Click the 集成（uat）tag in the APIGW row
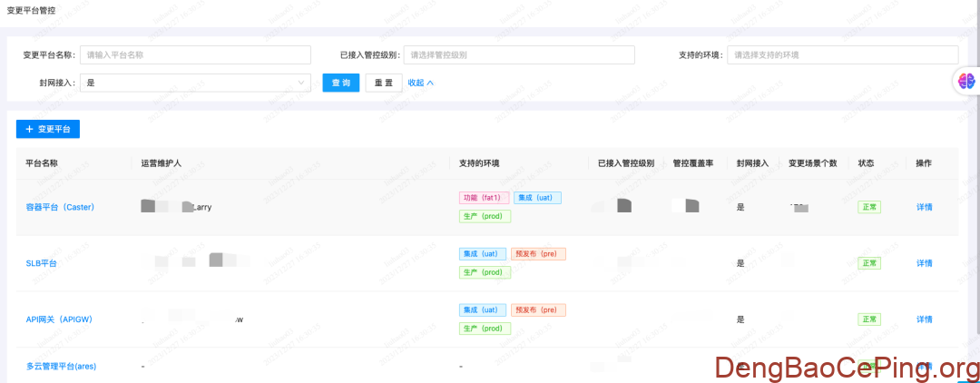The width and height of the screenshot is (980, 383). [x=483, y=309]
